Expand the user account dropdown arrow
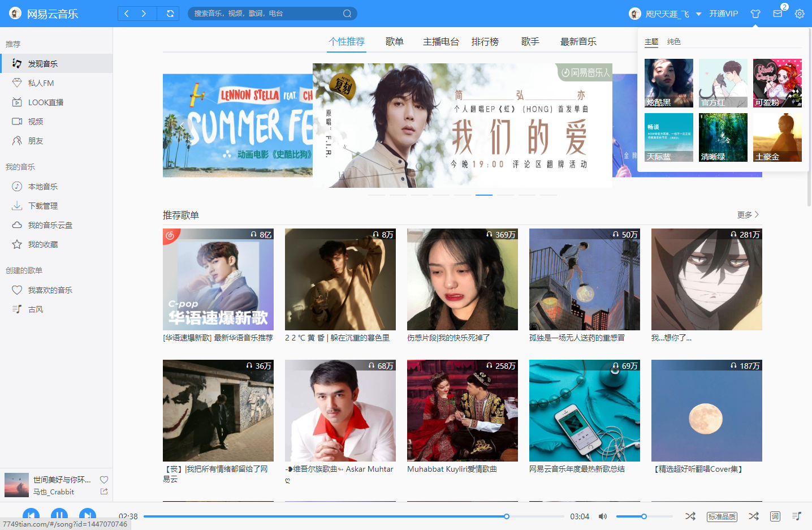Screen dimensions: 812x530 (699, 14)
